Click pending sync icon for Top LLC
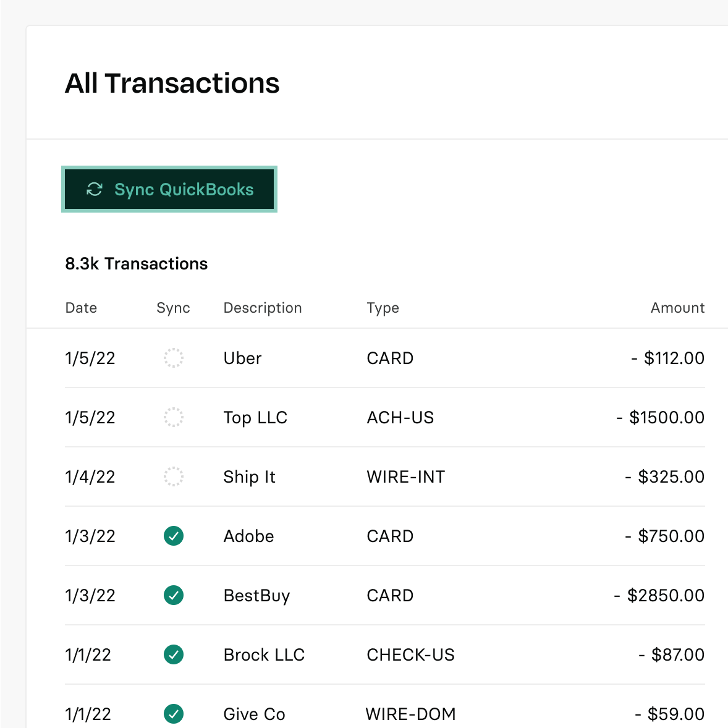Image resolution: width=728 pixels, height=728 pixels. coord(174,417)
